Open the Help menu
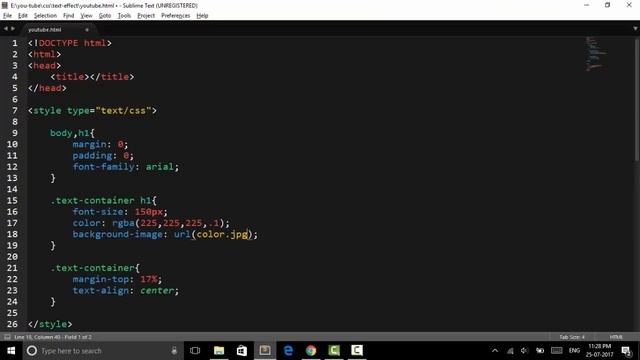This screenshot has height=360, width=640. [x=202, y=16]
